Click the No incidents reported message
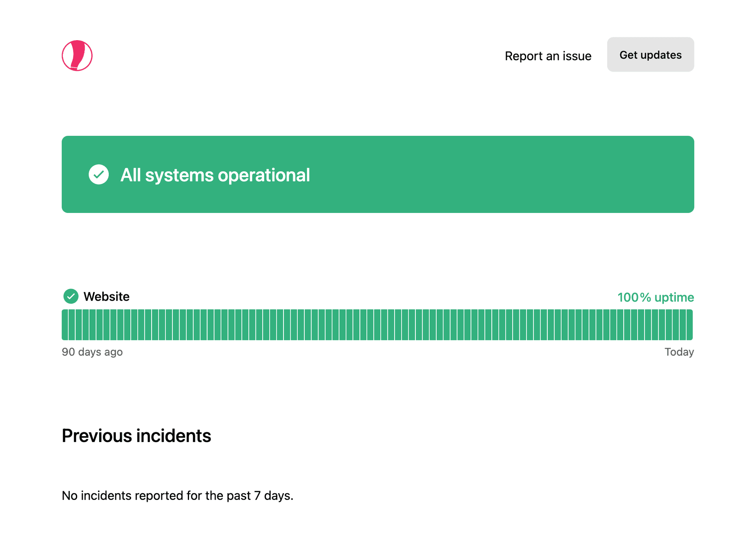The width and height of the screenshot is (756, 557). (x=177, y=496)
